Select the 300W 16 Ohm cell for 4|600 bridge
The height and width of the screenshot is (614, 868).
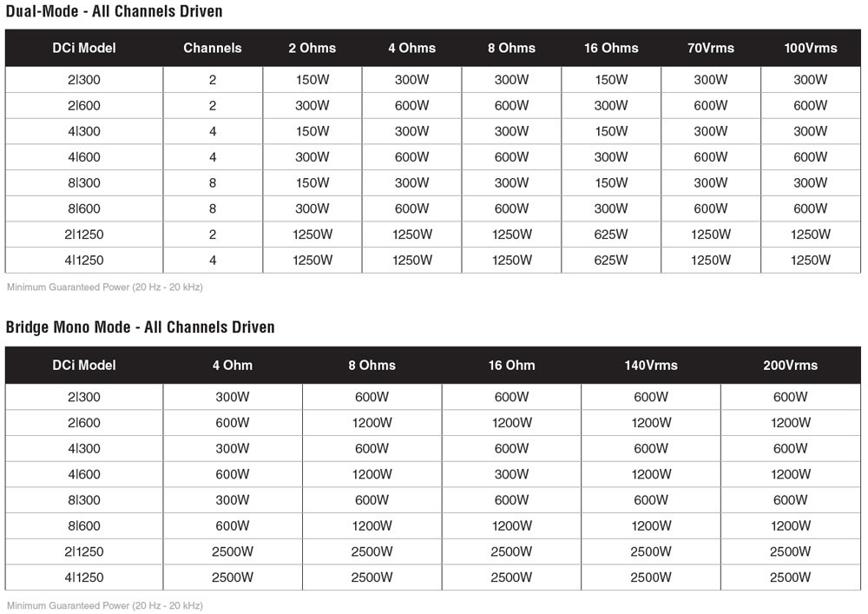(511, 474)
